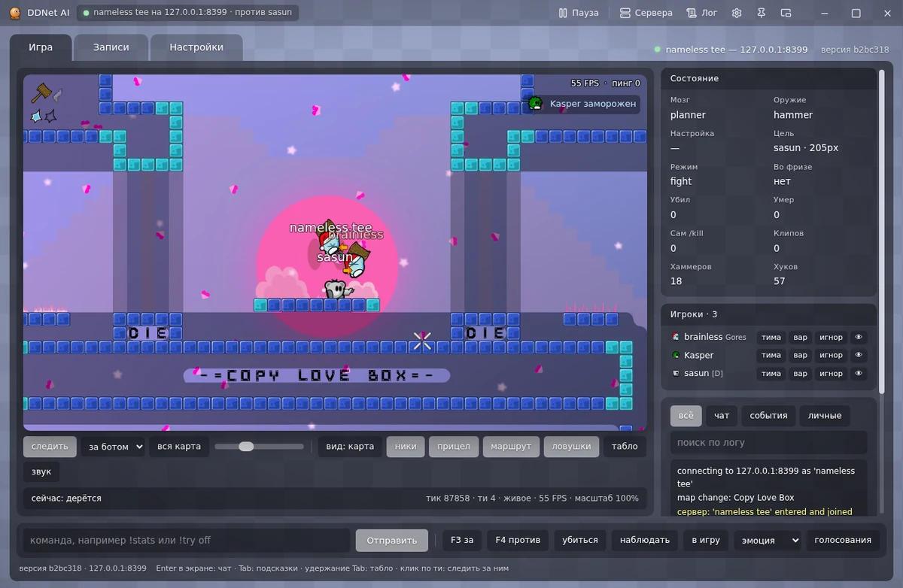Click the command input field

[x=187, y=540]
